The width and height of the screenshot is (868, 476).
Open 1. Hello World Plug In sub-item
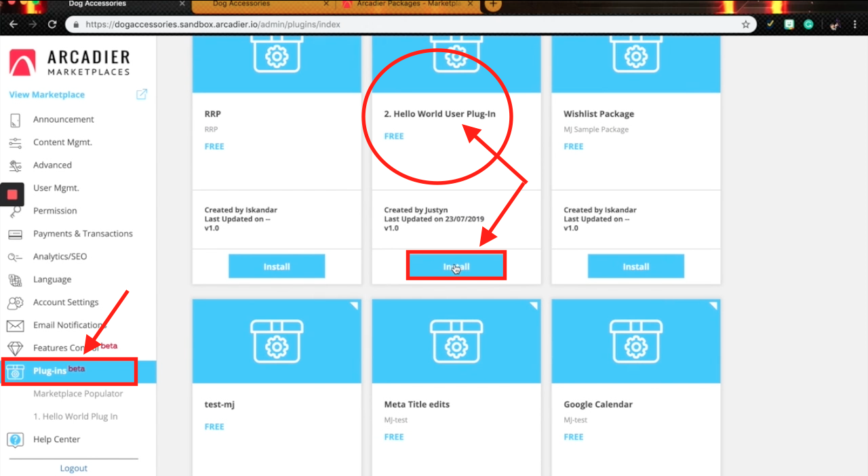click(x=75, y=417)
